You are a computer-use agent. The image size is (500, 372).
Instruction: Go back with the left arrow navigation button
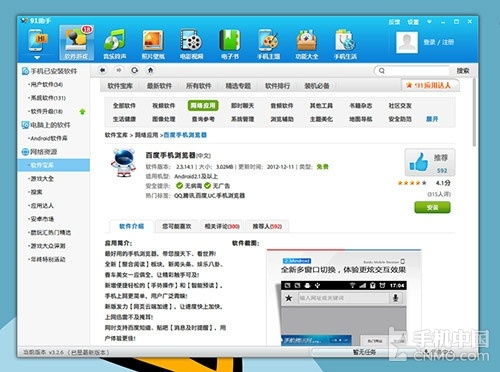pyautogui.click(x=103, y=70)
